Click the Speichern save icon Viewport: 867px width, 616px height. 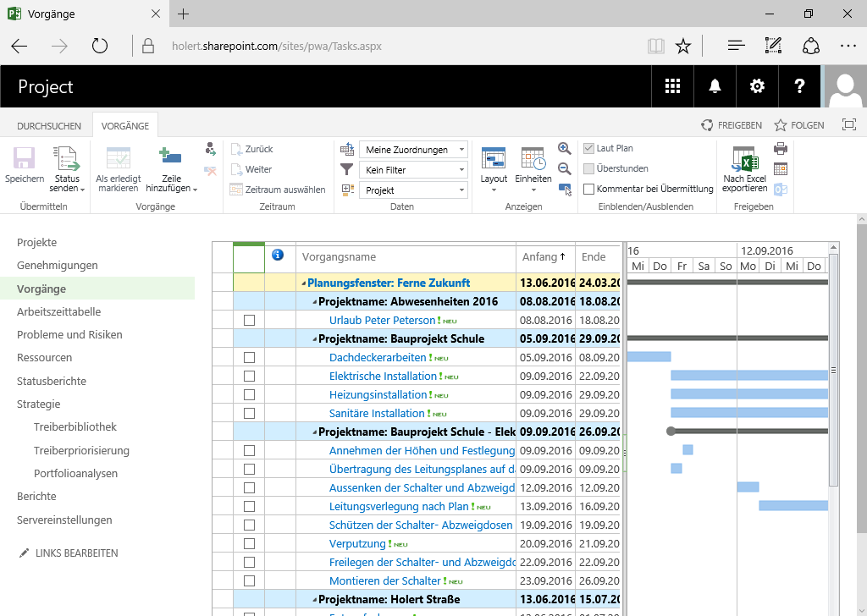(24, 158)
